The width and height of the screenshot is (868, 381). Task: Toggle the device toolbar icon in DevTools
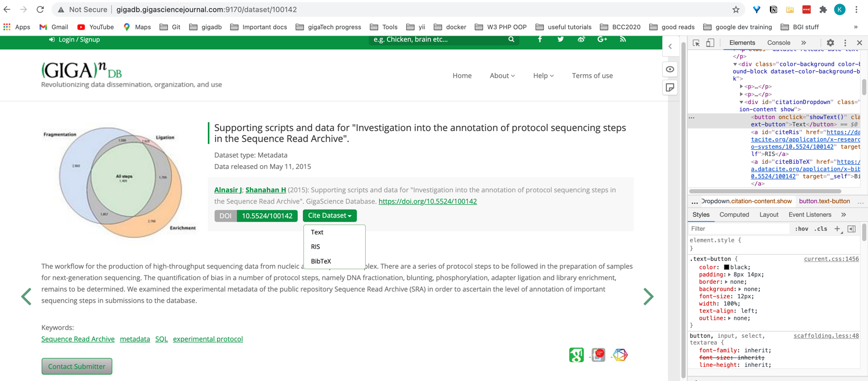(x=710, y=43)
